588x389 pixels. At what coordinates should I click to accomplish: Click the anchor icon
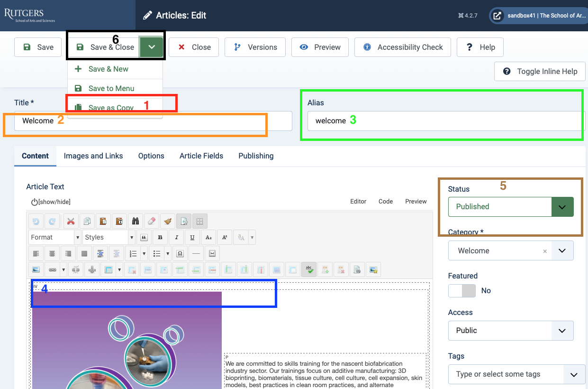click(92, 269)
